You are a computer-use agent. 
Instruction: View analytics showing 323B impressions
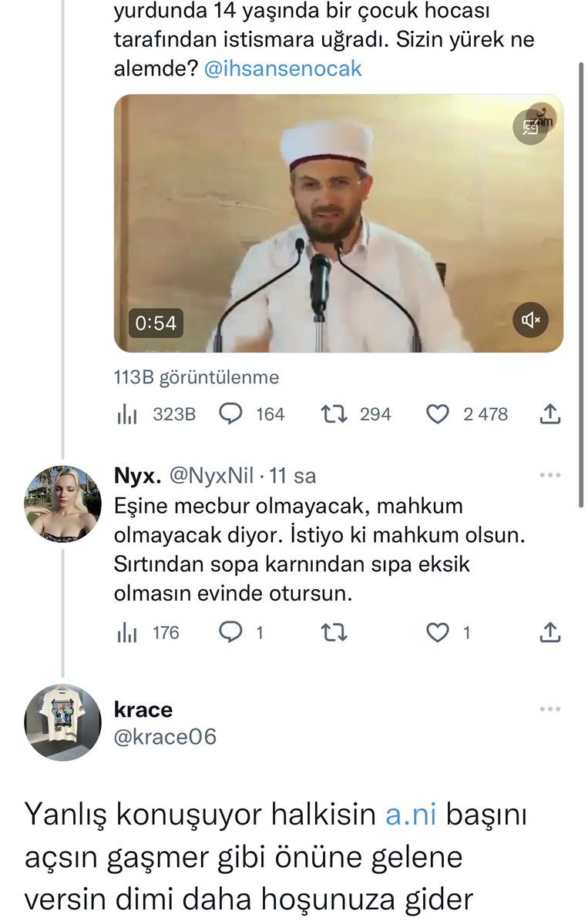click(128, 414)
